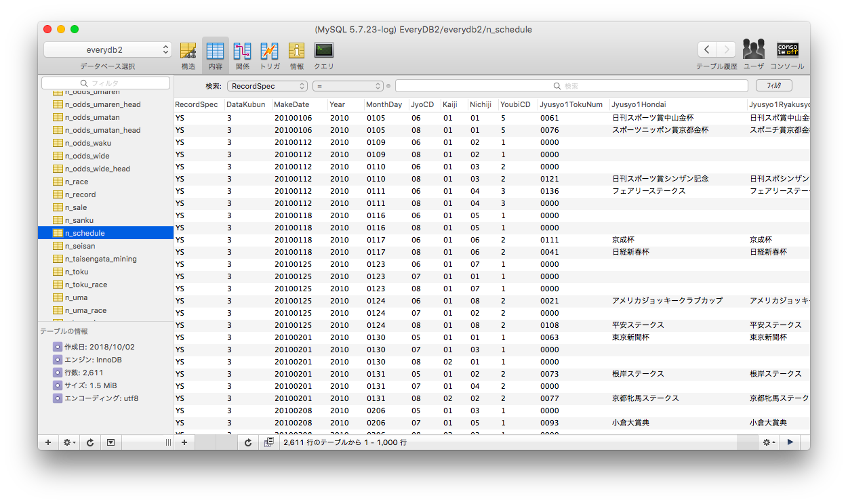Open the = comparison operator dropdown
848x504 pixels.
tap(348, 86)
